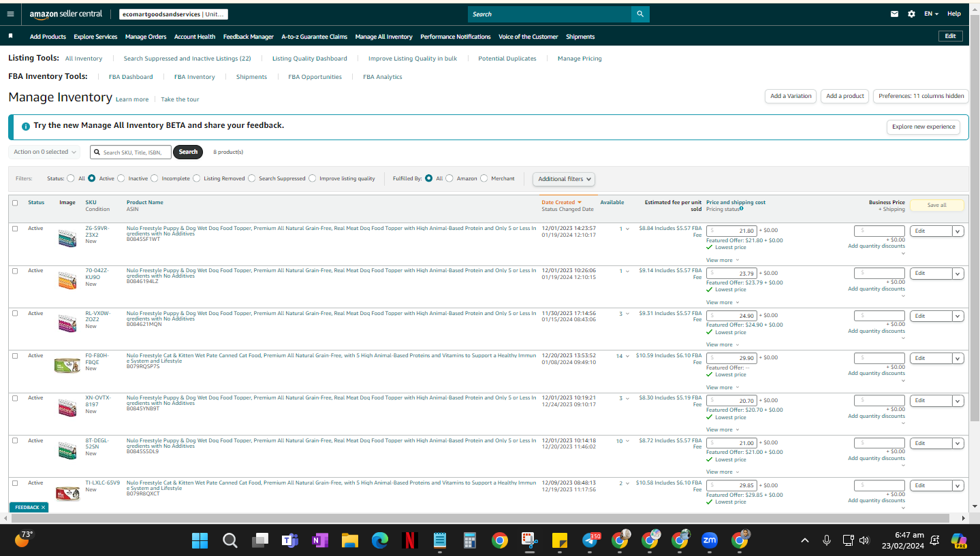Open the Take the tour link

pyautogui.click(x=180, y=99)
